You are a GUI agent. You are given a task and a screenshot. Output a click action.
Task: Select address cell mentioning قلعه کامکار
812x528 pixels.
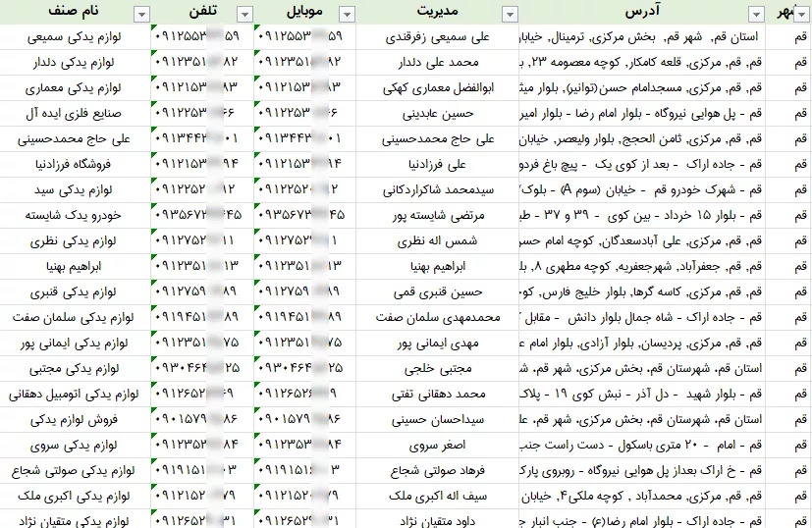[x=642, y=62]
